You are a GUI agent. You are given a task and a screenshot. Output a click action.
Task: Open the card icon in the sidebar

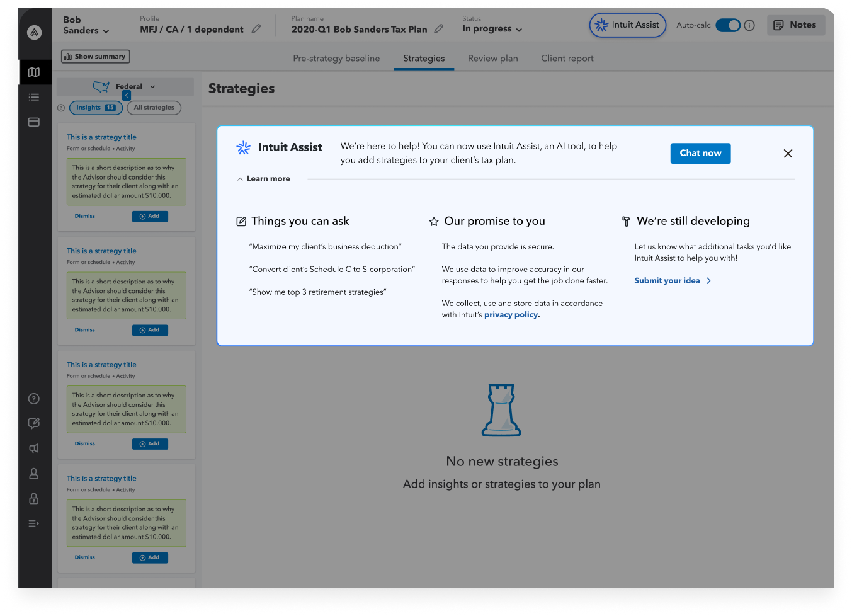pos(34,122)
